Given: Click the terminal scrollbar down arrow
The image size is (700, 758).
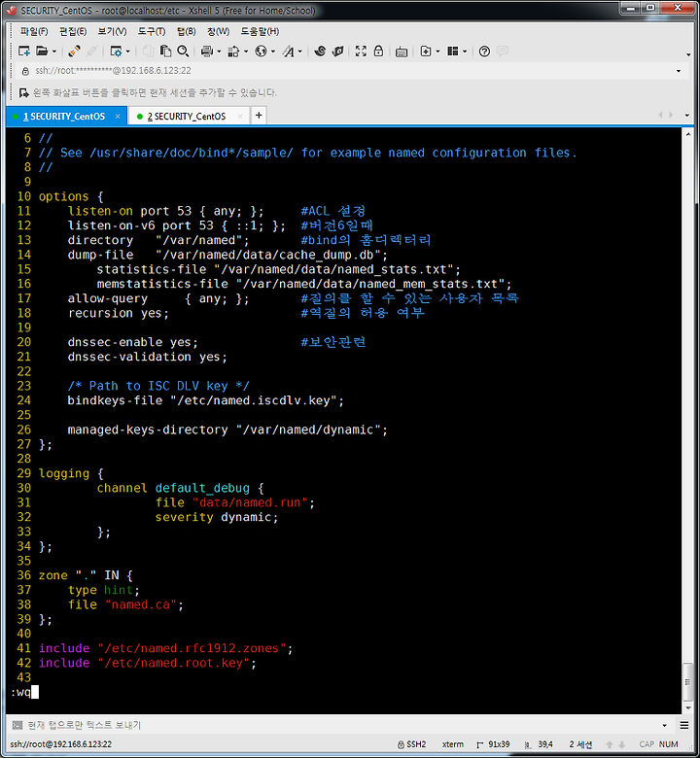Looking at the screenshot, I should pos(688,707).
